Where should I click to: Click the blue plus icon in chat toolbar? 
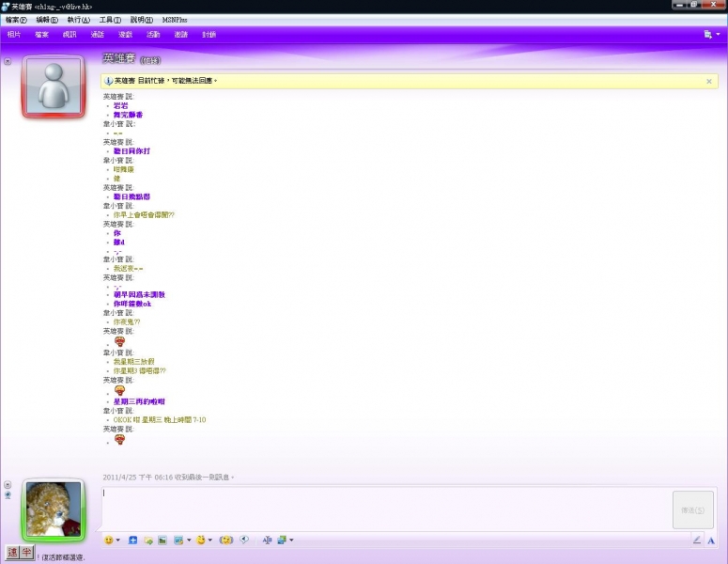(x=132, y=540)
